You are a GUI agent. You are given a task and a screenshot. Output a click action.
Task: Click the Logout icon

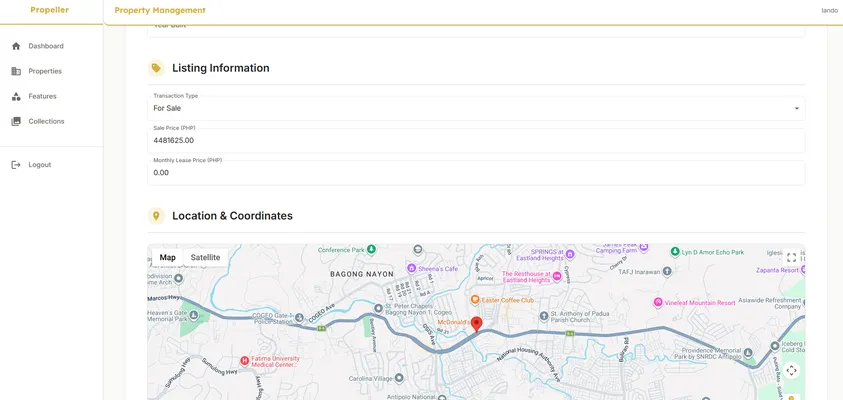pyautogui.click(x=16, y=165)
